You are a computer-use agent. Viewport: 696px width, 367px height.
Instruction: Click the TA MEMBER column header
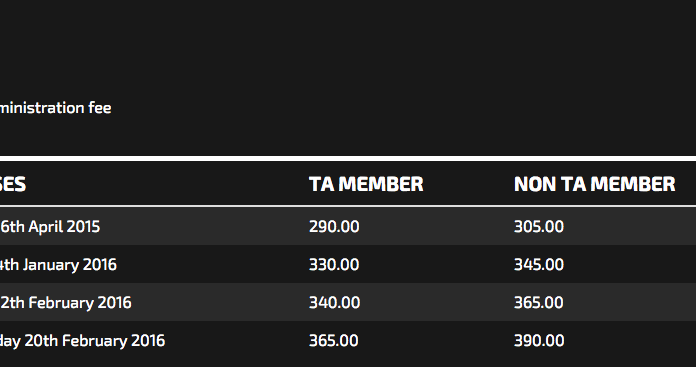[366, 184]
